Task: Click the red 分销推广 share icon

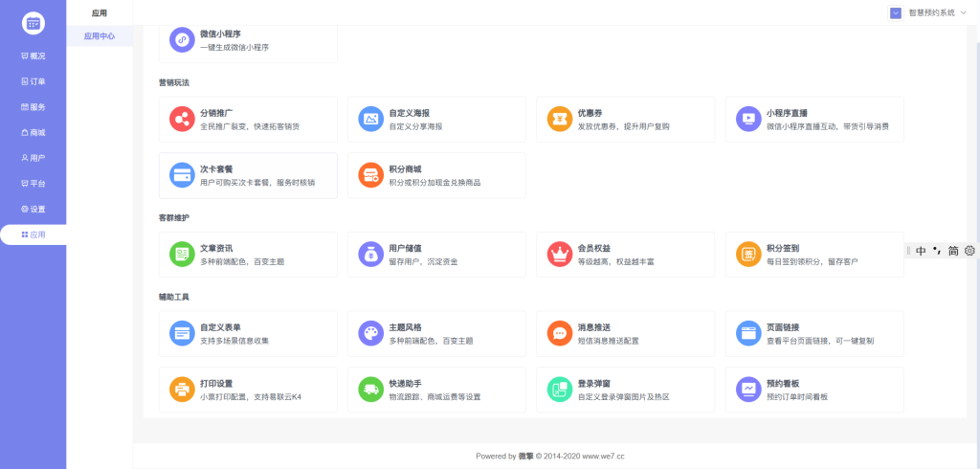Action: [182, 119]
